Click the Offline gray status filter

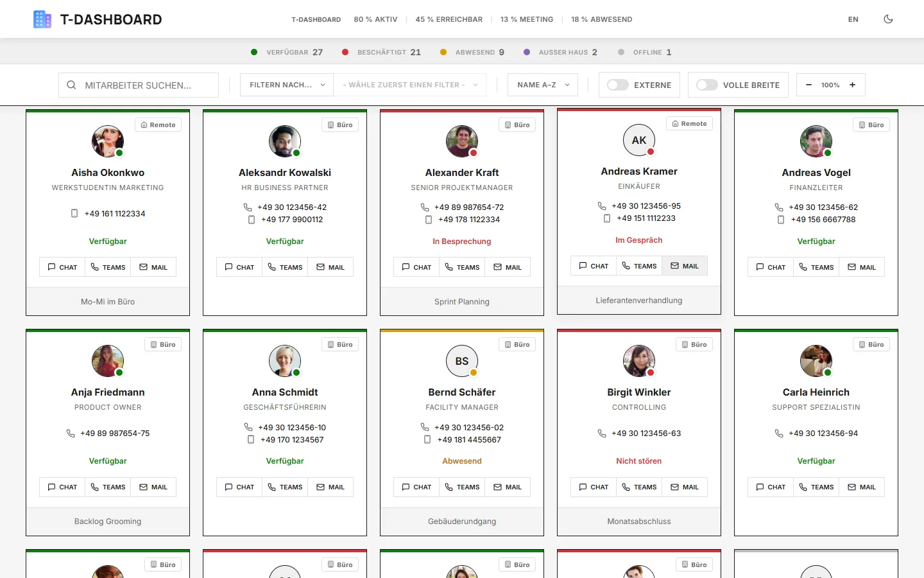coord(645,52)
